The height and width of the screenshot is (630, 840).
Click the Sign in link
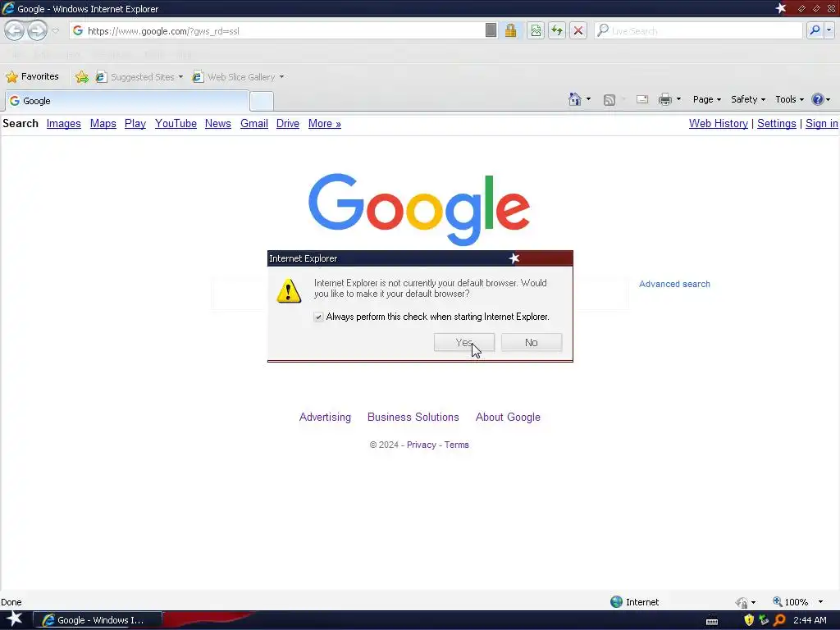[822, 124]
